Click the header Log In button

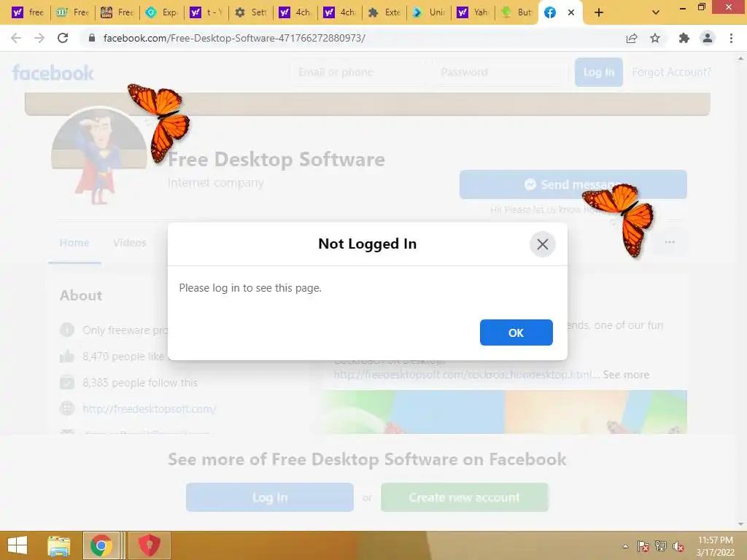coord(598,72)
